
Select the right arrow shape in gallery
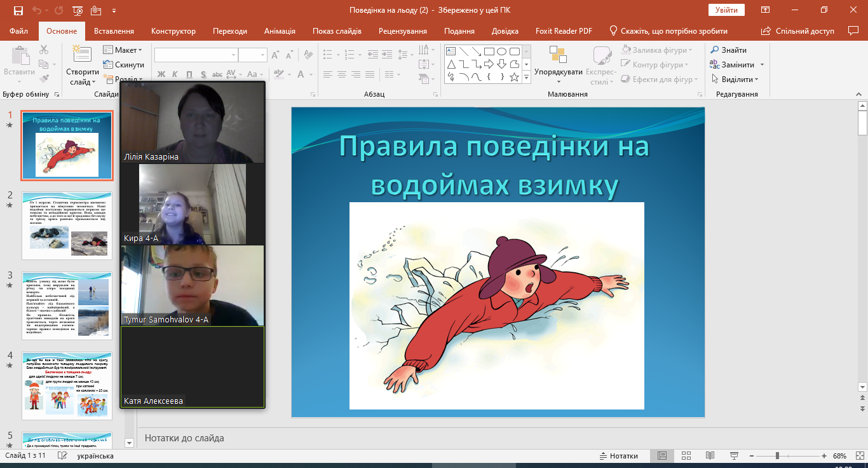tap(489, 64)
